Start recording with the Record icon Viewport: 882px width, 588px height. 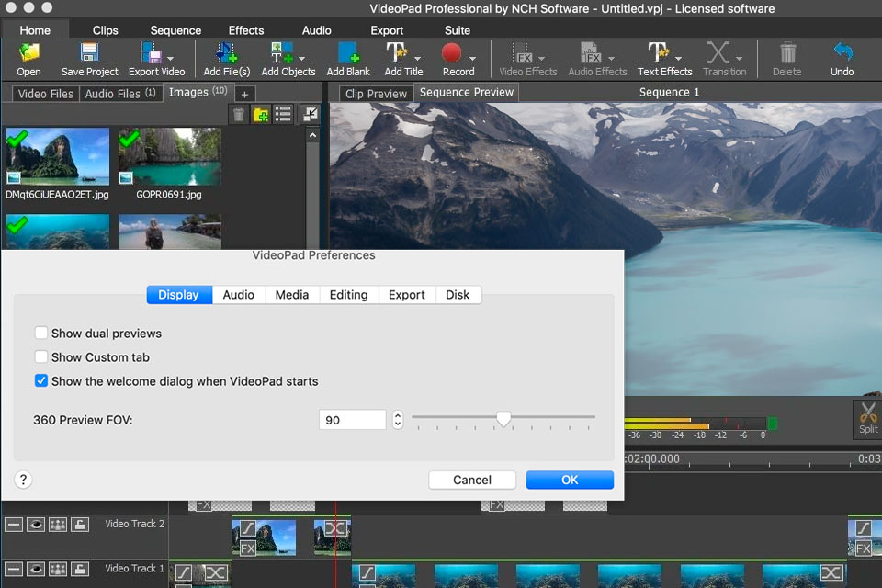click(452, 53)
